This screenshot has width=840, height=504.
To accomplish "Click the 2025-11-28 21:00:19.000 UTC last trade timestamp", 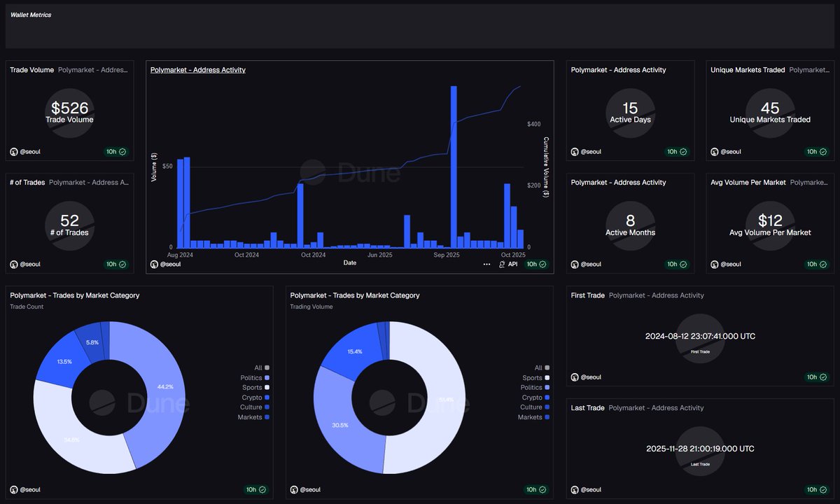I will (700, 449).
